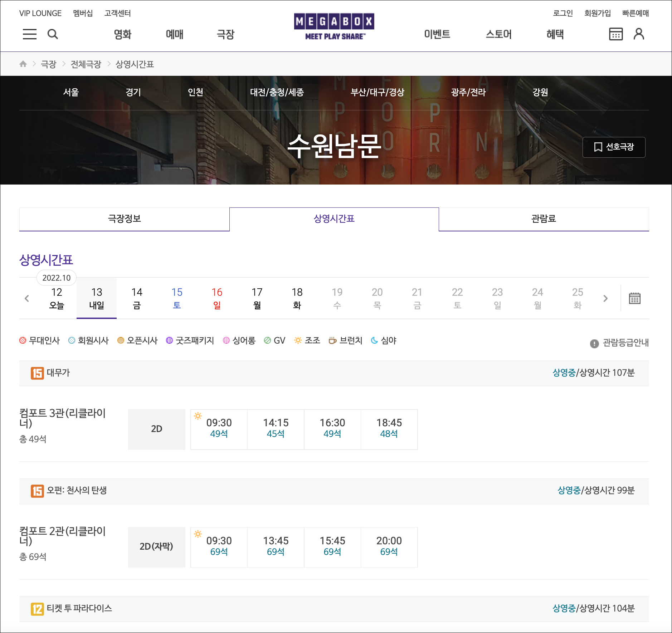This screenshot has width=672, height=633.
Task: Open the 티켓 투 파라다이스 movie title
Action: 79,608
